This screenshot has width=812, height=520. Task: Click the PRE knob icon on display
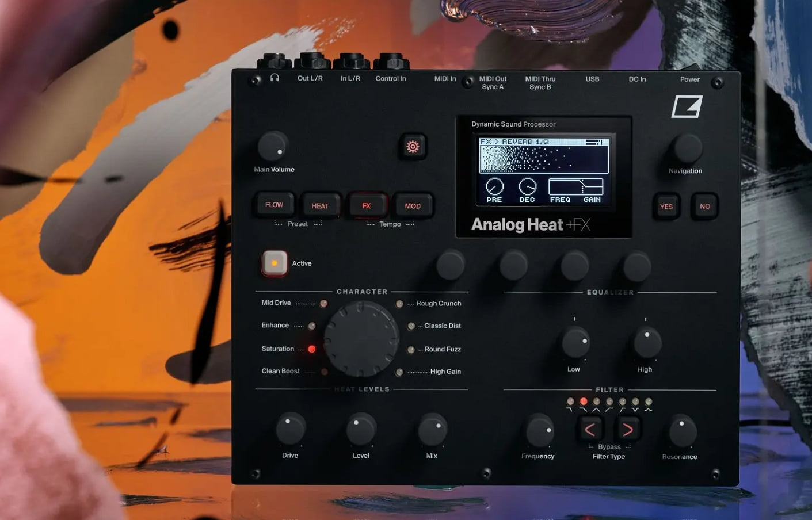tap(494, 186)
